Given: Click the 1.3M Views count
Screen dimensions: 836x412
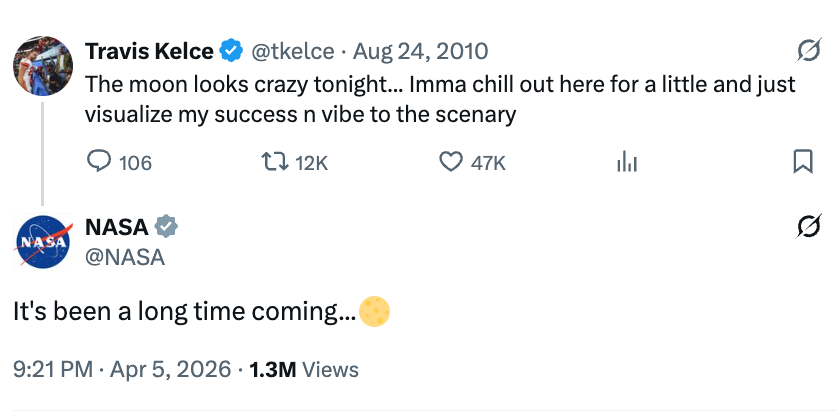Looking at the screenshot, I should point(303,369).
